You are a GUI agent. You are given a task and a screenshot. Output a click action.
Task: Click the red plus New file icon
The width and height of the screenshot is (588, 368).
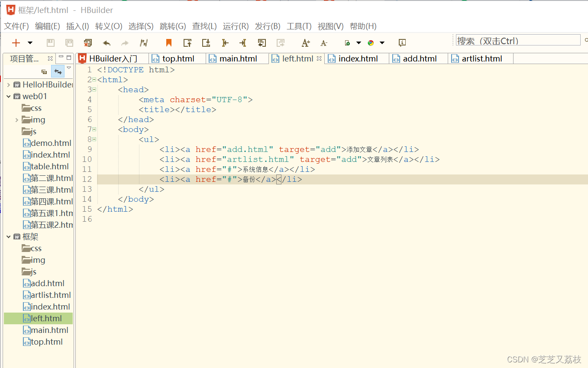click(16, 43)
